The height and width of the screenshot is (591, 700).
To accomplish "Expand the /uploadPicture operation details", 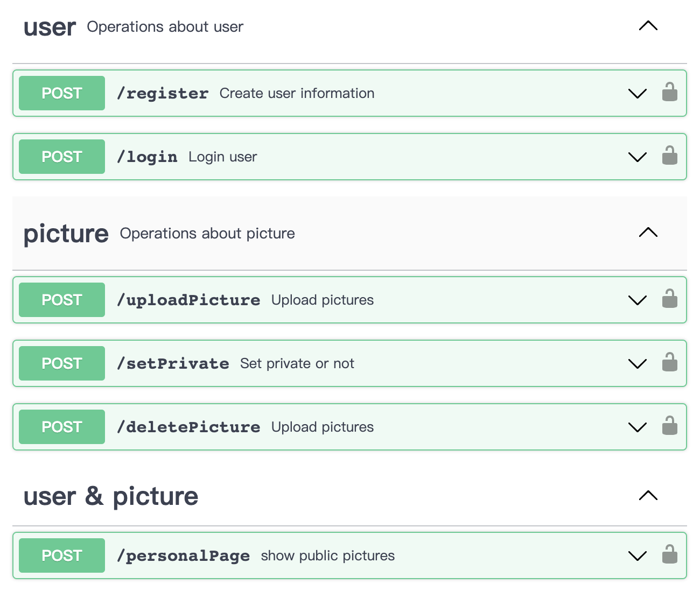I will 638,300.
